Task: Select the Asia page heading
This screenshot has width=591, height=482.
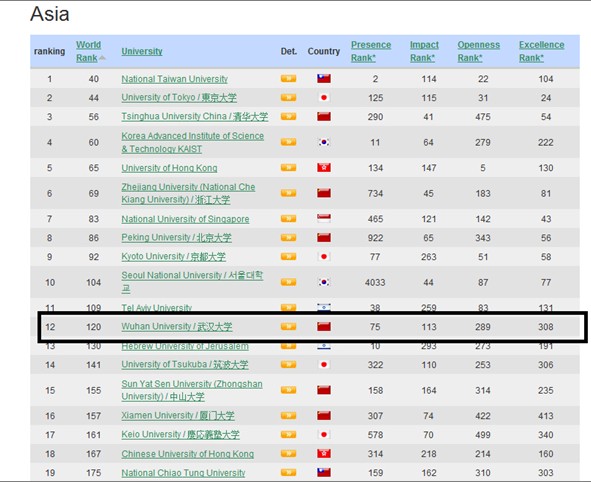Action: (50, 14)
